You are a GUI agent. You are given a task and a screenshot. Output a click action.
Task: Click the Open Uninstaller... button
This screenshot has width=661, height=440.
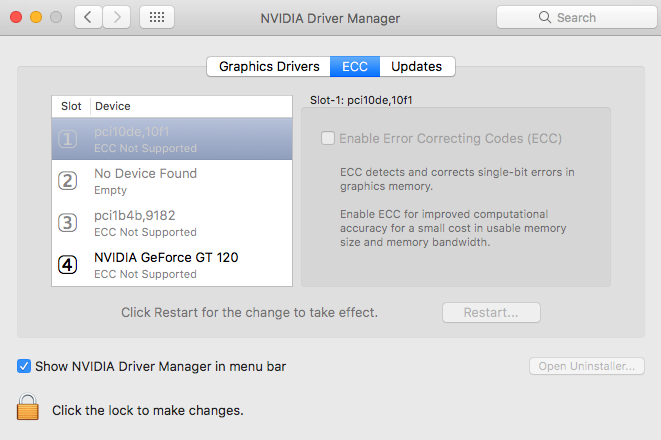tap(587, 366)
